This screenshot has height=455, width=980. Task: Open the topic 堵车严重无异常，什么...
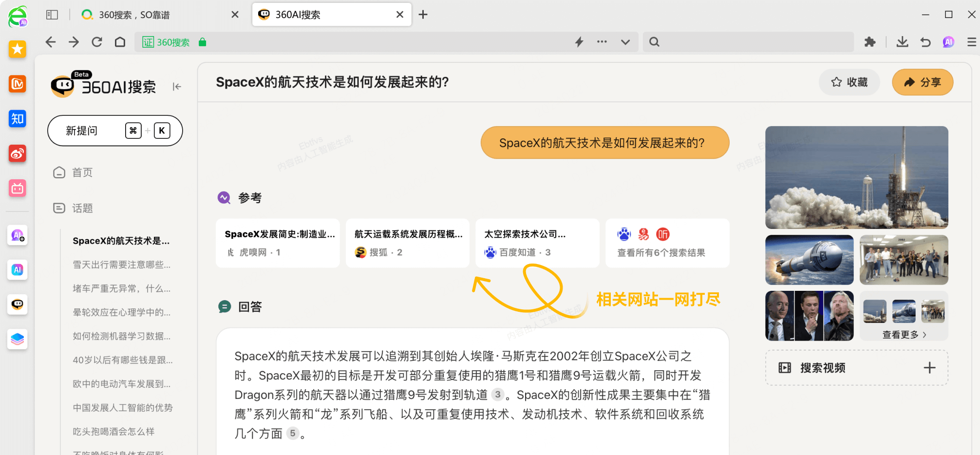122,288
